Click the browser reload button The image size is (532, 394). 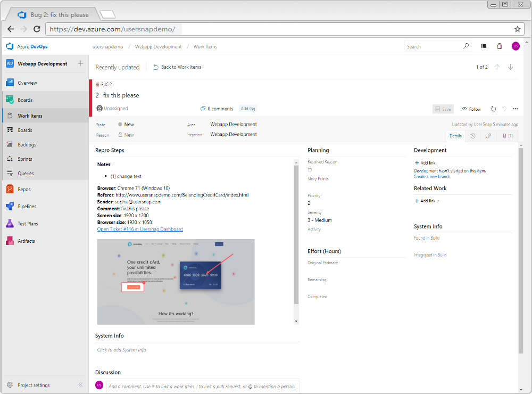[x=37, y=29]
